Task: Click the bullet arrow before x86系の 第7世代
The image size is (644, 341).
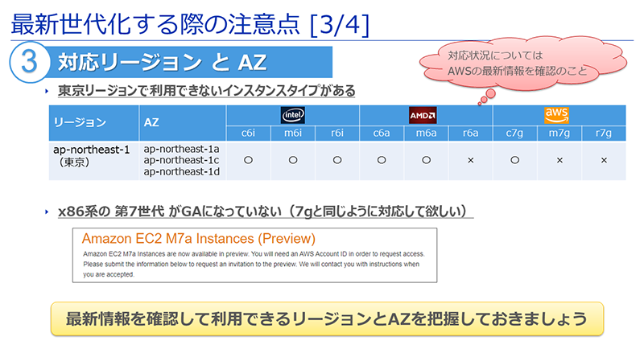Action: (x=48, y=212)
